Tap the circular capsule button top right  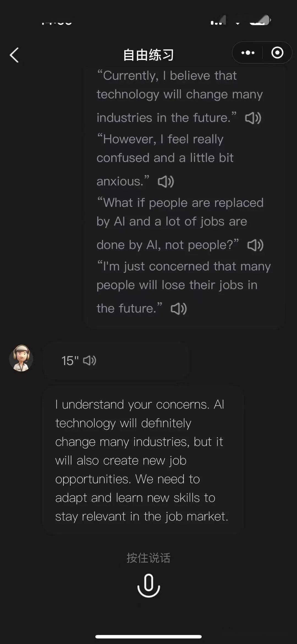(x=278, y=53)
